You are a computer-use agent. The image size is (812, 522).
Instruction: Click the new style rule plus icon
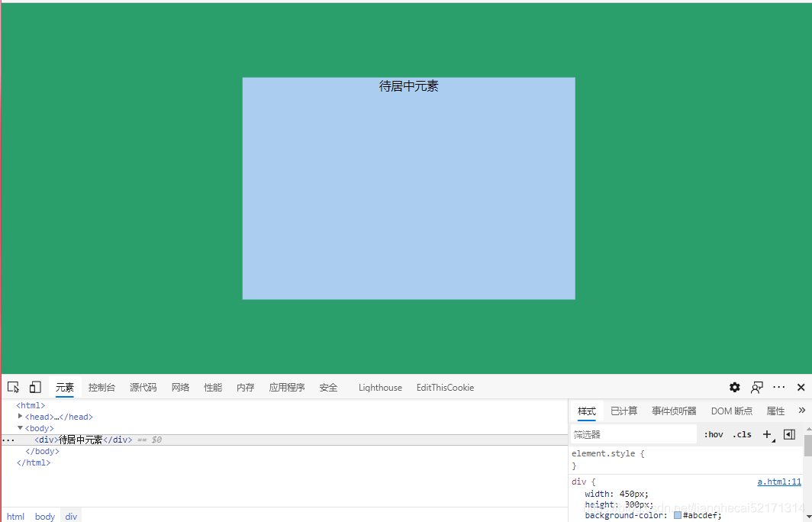pos(767,433)
